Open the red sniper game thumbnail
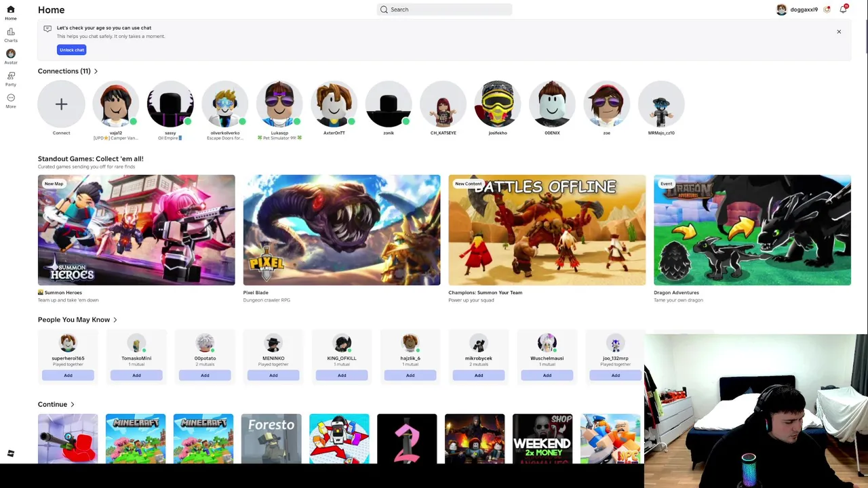Viewport: 868px width, 488px height. pyautogui.click(x=68, y=439)
